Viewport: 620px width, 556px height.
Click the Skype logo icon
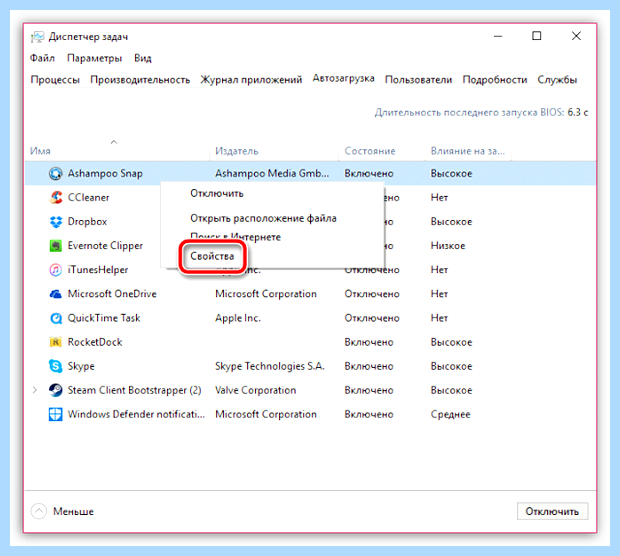(55, 366)
